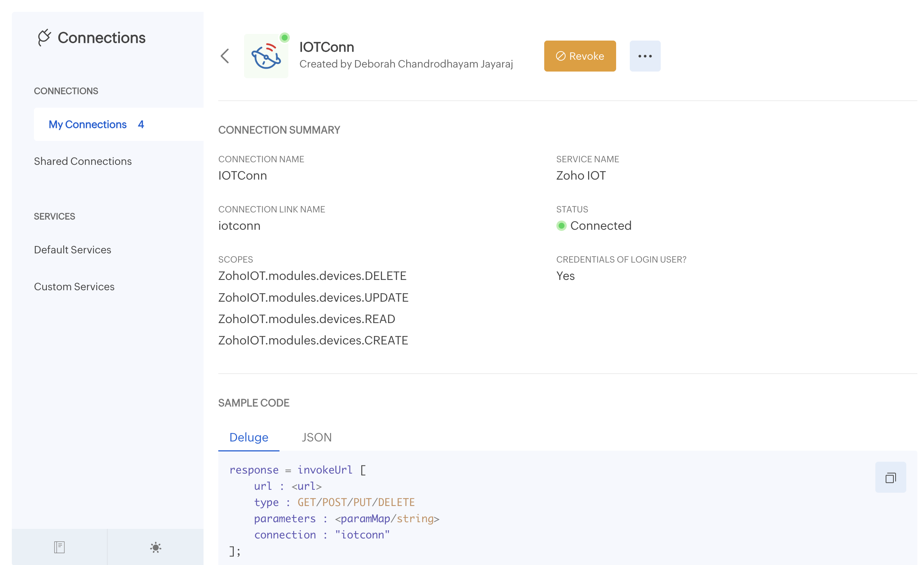924x565 pixels.
Task: Copy the sample code snippet
Action: (x=890, y=477)
